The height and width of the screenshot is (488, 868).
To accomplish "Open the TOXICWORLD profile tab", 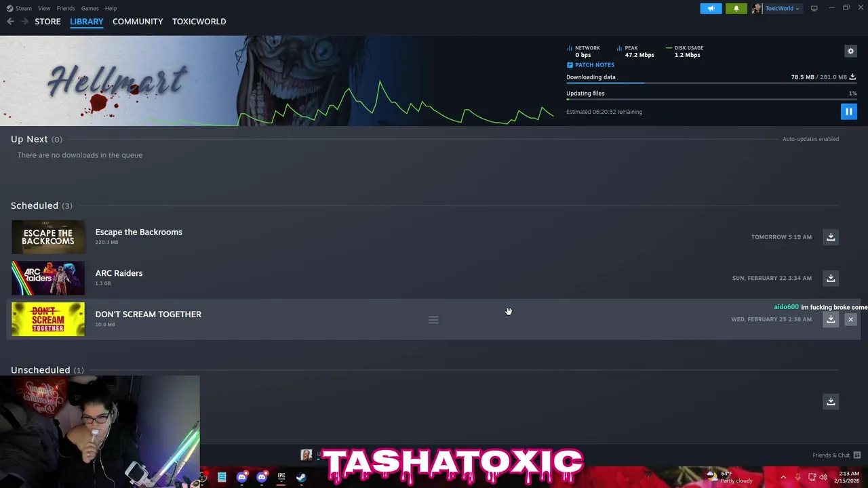I will pyautogui.click(x=199, y=22).
